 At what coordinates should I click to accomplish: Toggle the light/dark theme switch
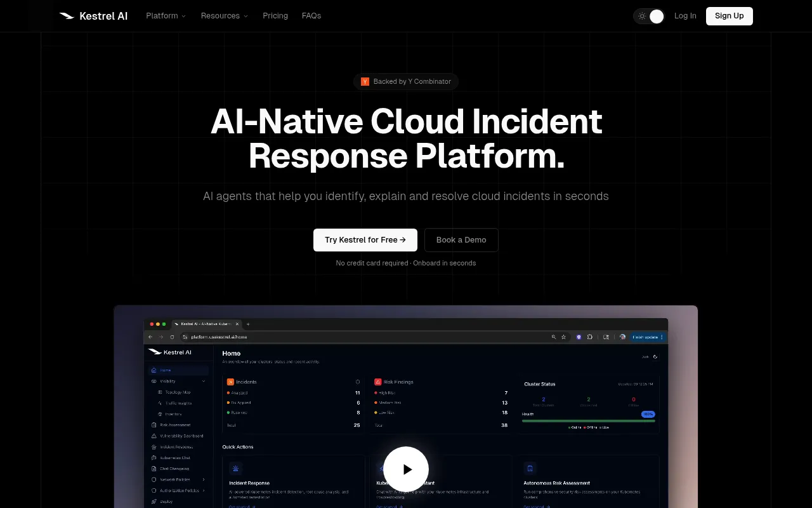tap(649, 17)
